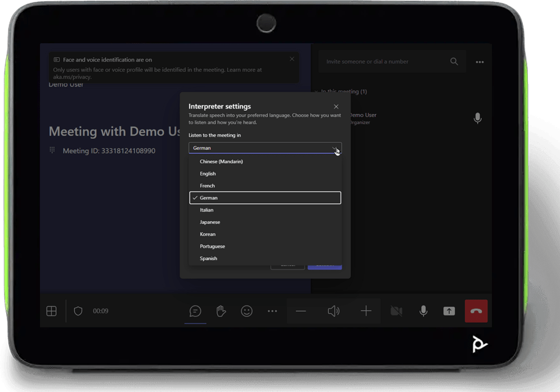
Task: Raise hand using the hand icon
Action: coord(221,311)
